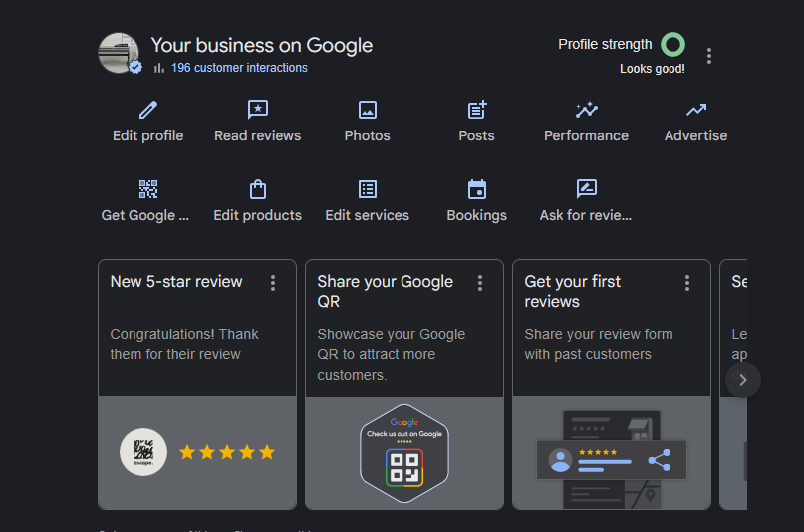Open Edit services list icon
Viewport: 804px width, 532px height.
tap(368, 189)
